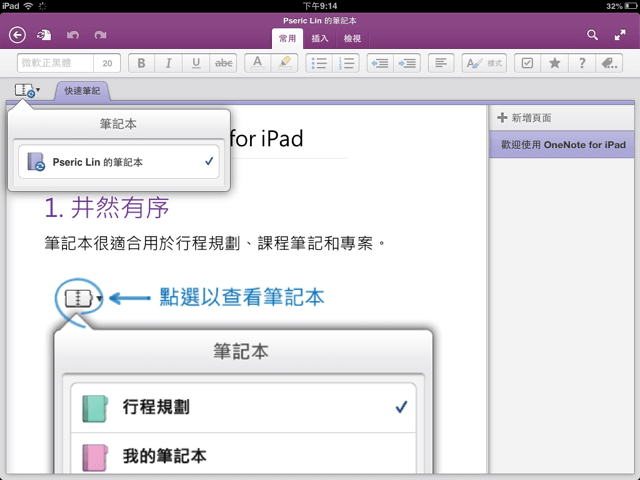
Task: Switch to the 檢視 tab
Action: tap(352, 39)
